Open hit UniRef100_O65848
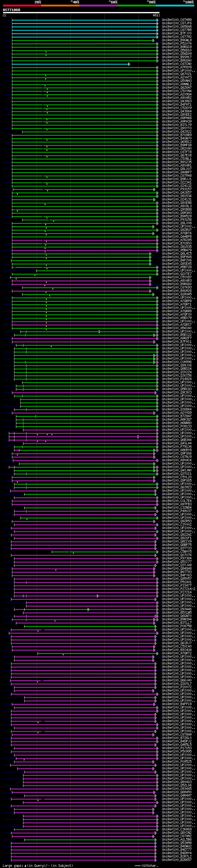Viewport: 197px width, 868px height. [x=177, y=26]
